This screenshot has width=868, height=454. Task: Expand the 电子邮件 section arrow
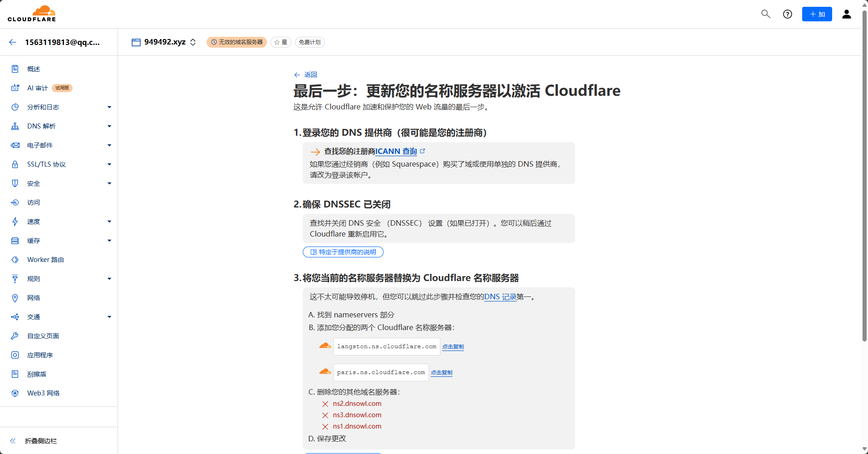pyautogui.click(x=109, y=145)
